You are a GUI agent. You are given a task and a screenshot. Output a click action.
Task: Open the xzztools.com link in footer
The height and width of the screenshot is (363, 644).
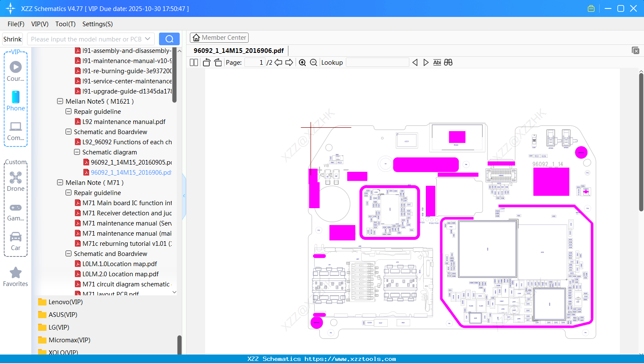350,359
